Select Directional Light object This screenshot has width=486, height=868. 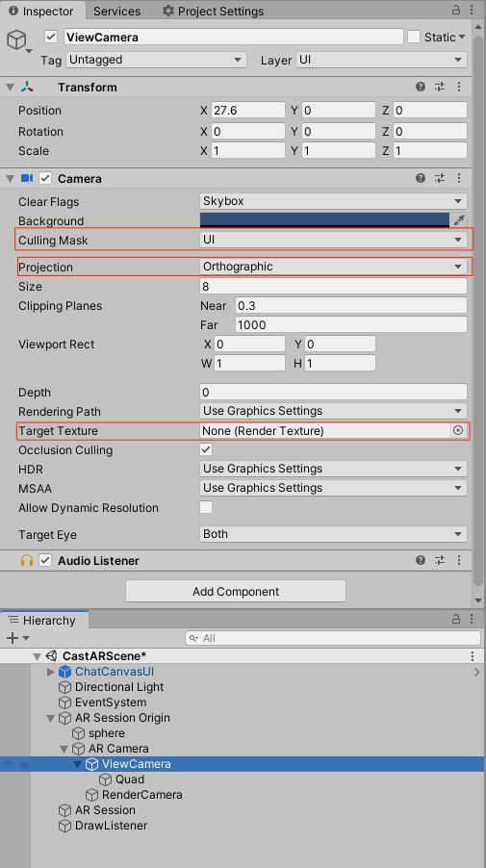(119, 687)
